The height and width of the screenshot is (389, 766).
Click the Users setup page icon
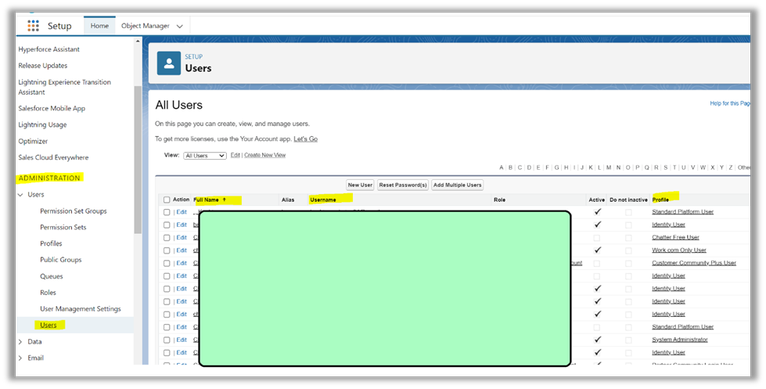tap(169, 64)
